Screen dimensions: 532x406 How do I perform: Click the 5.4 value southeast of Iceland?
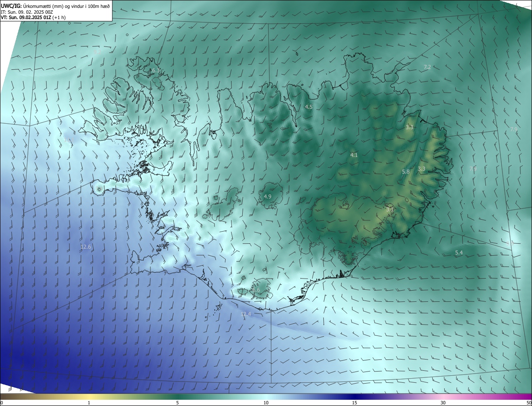click(x=459, y=252)
